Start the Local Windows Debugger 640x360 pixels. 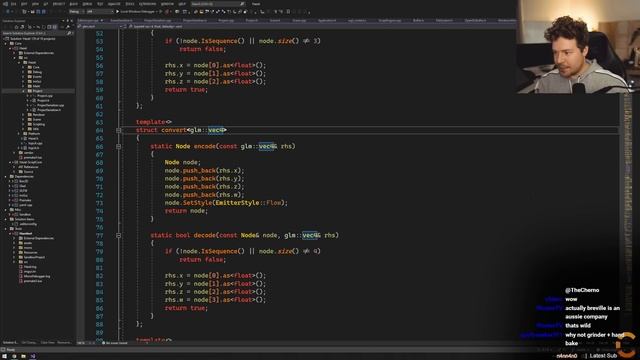coord(137,11)
